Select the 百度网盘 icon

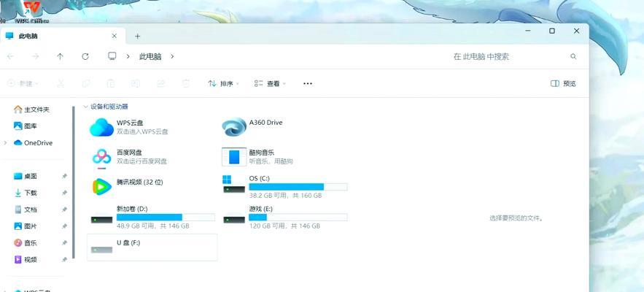pos(101,158)
